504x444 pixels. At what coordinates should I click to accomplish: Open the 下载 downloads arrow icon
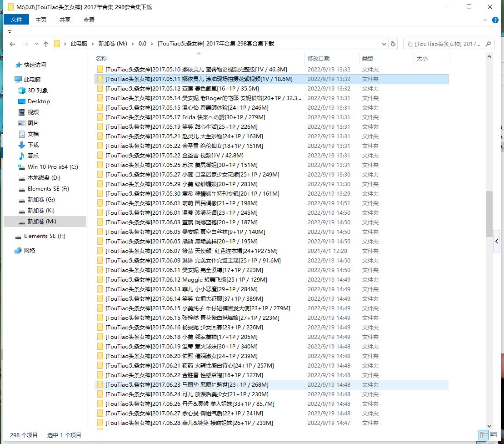(22, 145)
